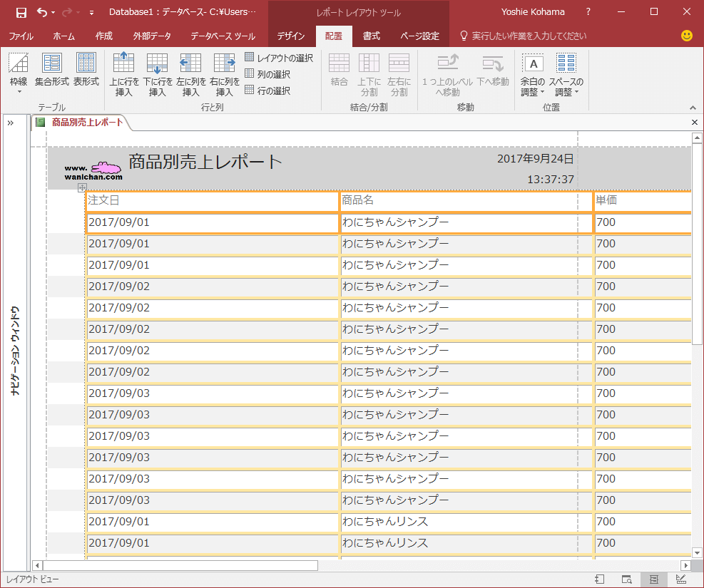This screenshot has width=704, height=588.
Task: Click レイアウトの選択 select layout
Action: point(279,58)
